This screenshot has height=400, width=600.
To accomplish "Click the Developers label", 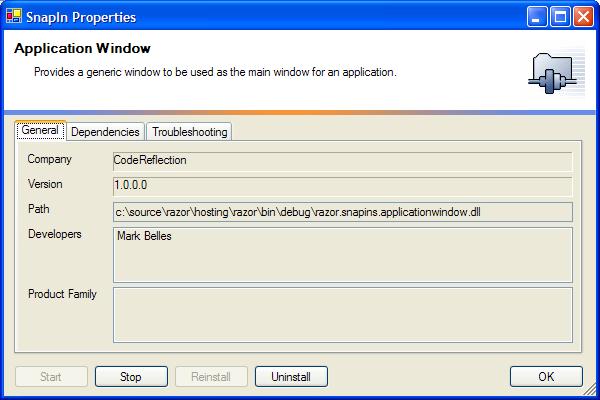I will coord(55,234).
